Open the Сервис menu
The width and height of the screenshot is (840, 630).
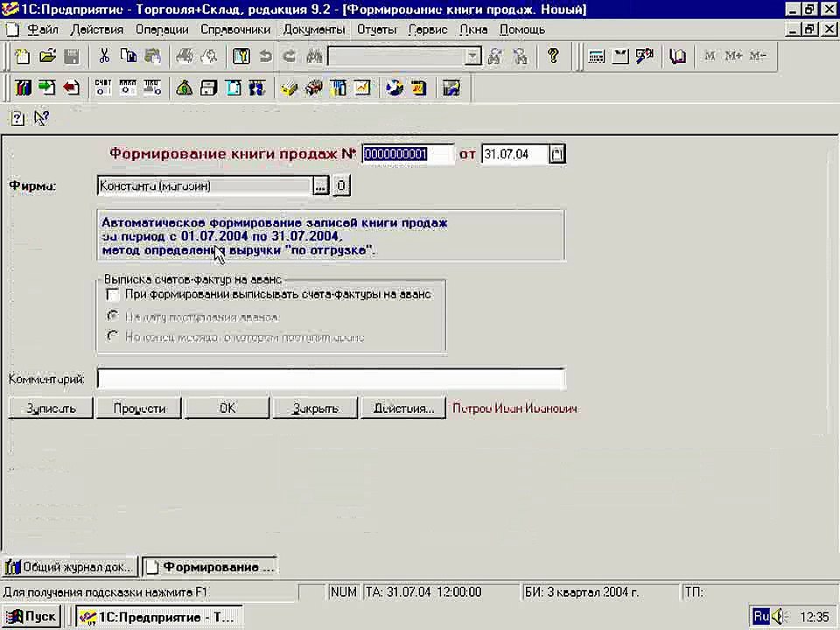[428, 30]
